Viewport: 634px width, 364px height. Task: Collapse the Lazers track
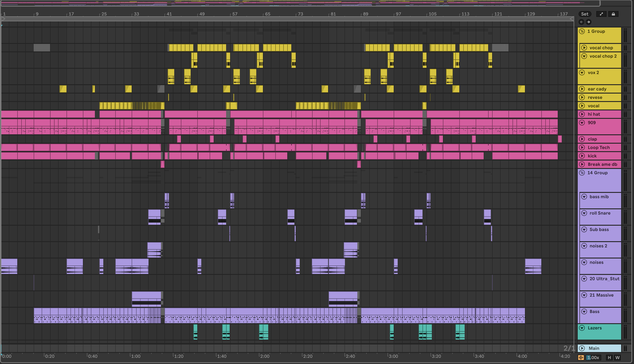582,328
